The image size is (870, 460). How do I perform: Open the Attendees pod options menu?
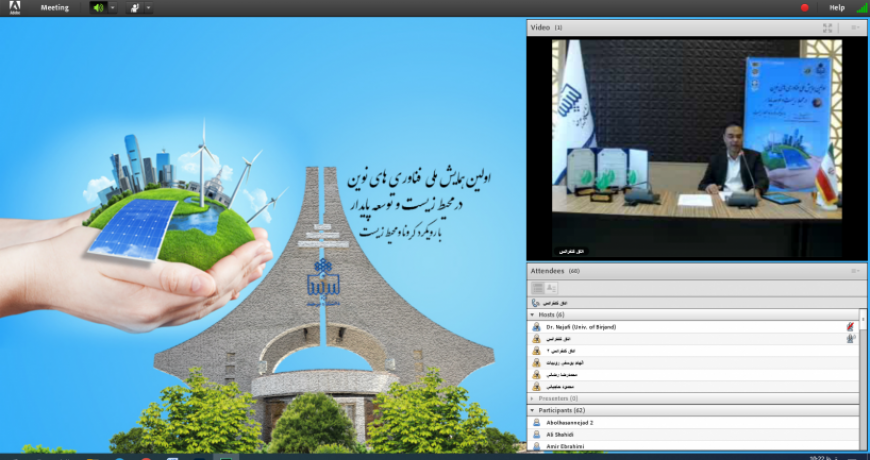(x=855, y=271)
